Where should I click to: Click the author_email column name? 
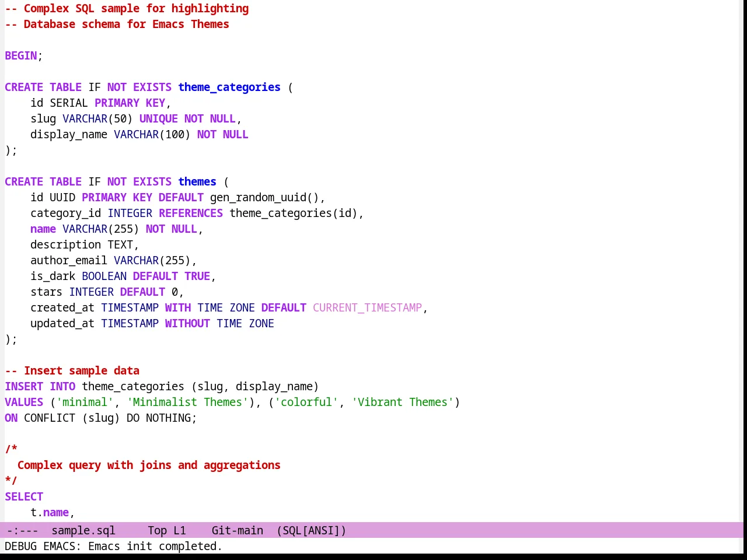[69, 260]
